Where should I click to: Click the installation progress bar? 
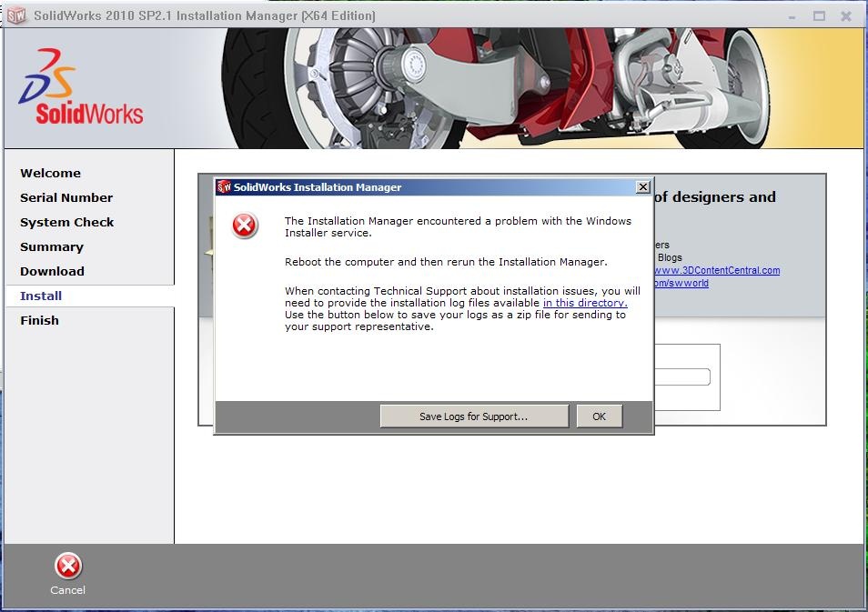tap(682, 376)
